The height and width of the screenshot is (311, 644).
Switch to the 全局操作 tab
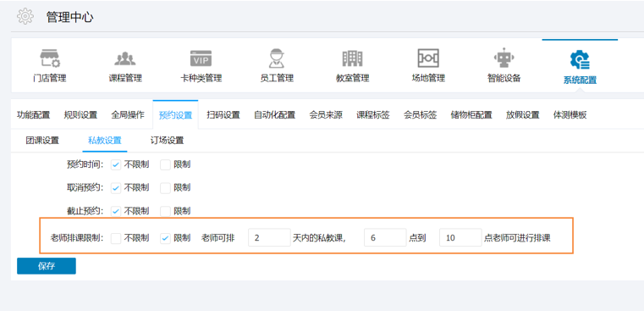(128, 114)
